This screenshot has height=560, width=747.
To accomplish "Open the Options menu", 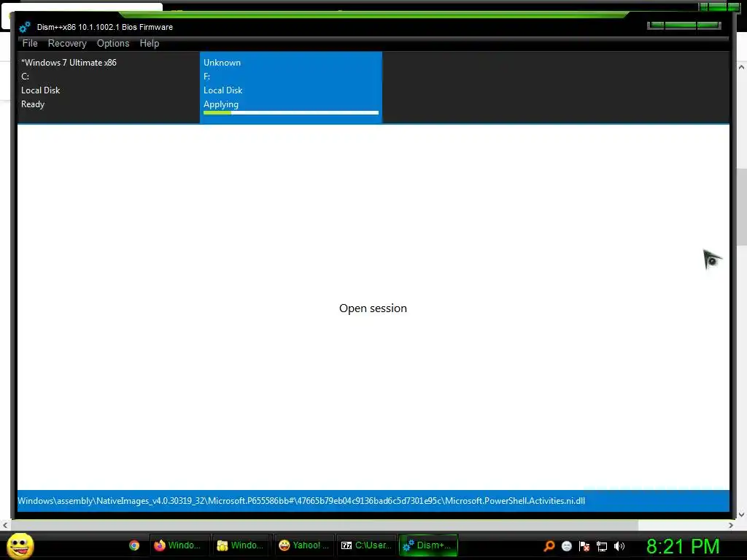I will point(113,43).
